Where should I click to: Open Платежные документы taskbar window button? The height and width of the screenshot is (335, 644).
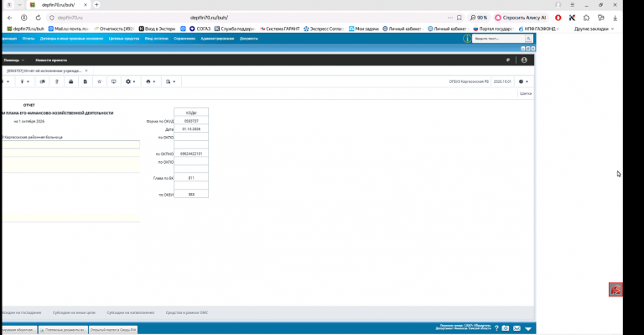pyautogui.click(x=63, y=330)
